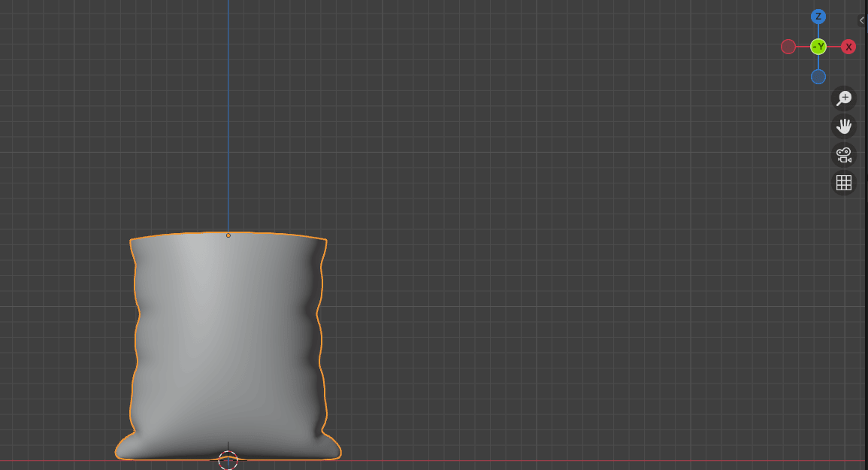Click the orange origin dot atop the pillow
This screenshot has height=470, width=868.
tap(228, 235)
